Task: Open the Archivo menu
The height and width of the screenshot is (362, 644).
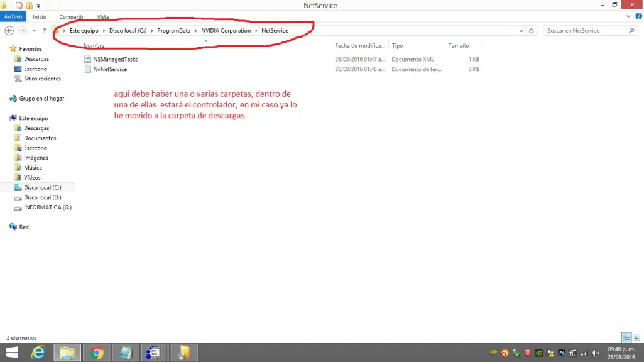Action: point(13,16)
